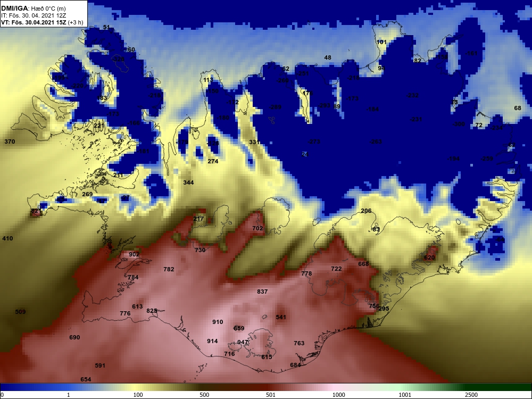Viewport: 532px width, 399px height.
Task: Click the map value 344
Action: 189,182
